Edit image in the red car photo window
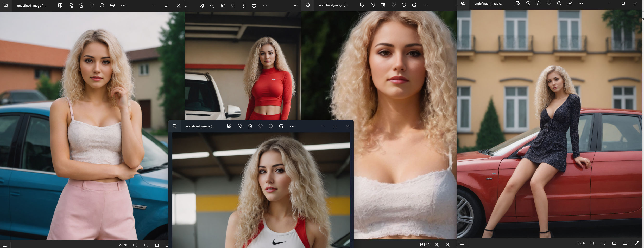 click(517, 3)
